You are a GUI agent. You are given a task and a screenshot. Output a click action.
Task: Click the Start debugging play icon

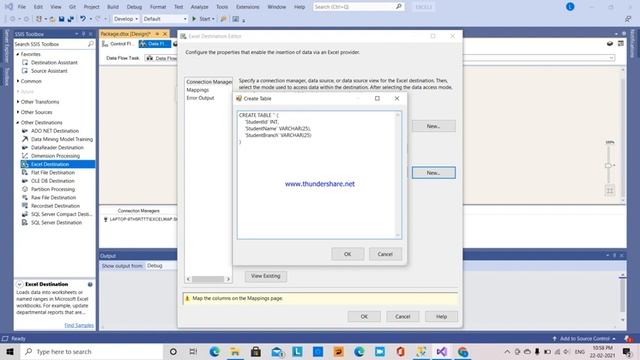(194, 19)
